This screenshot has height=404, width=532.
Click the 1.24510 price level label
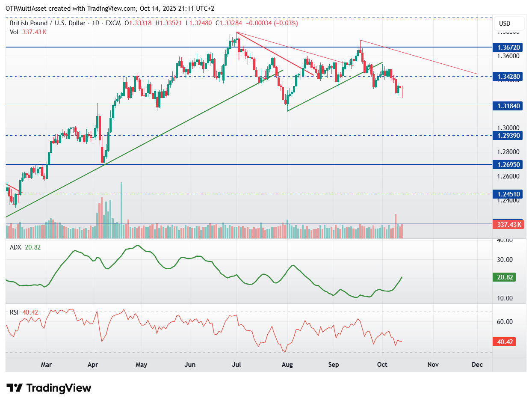tap(508, 194)
